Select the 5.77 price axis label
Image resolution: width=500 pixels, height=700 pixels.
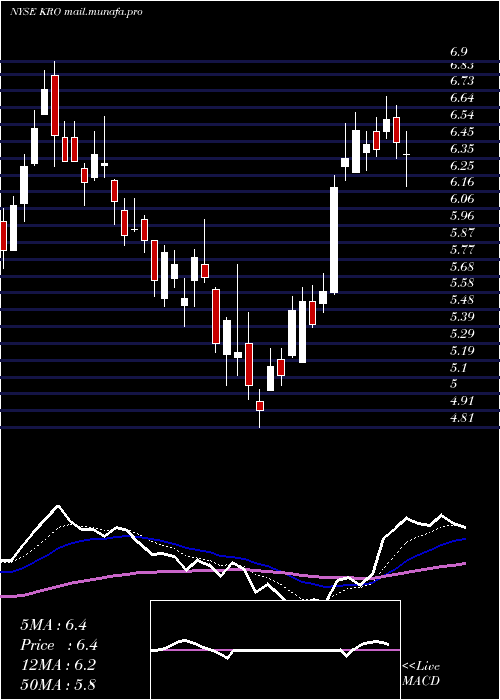(462, 249)
